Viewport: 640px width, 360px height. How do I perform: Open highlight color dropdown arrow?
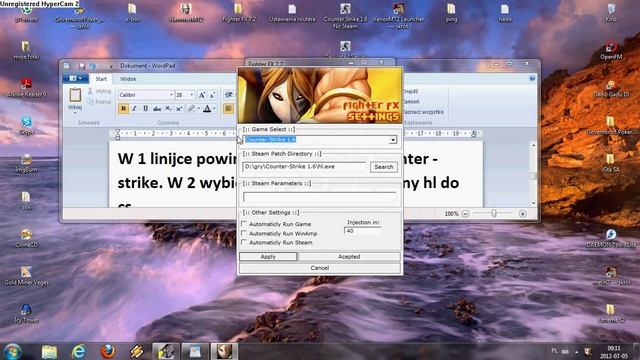pos(198,109)
